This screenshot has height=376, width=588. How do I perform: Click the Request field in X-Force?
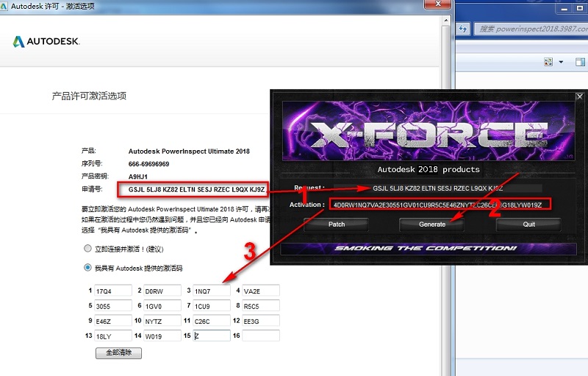click(437, 188)
